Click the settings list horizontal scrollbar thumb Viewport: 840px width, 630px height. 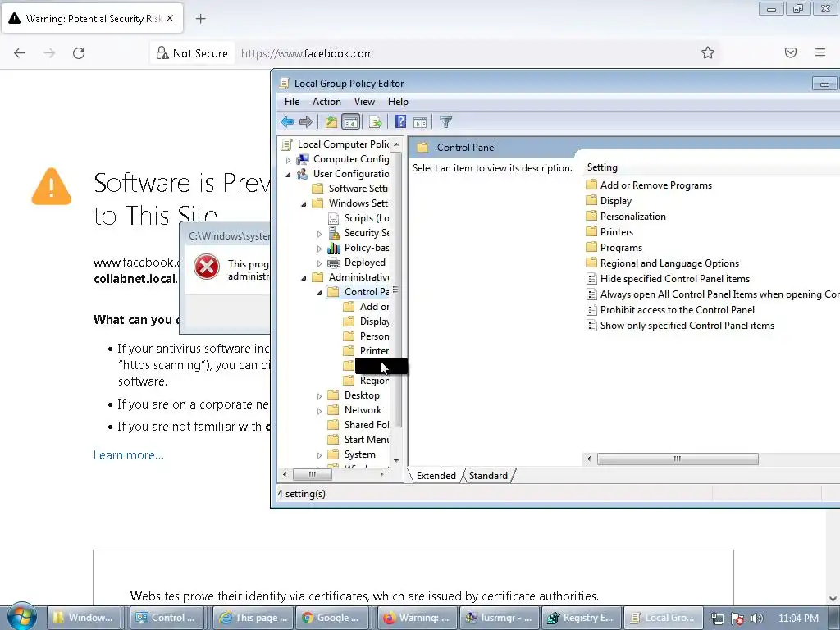(678, 459)
